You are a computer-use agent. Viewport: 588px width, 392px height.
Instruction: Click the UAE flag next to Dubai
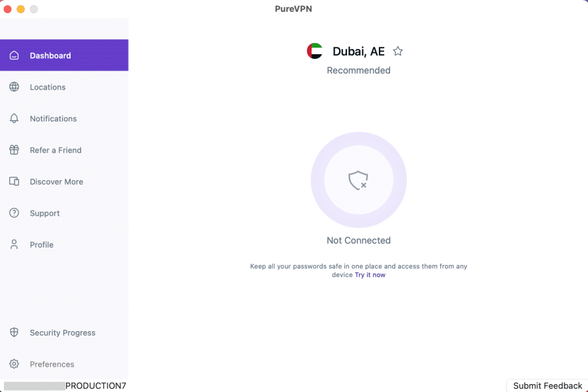314,51
